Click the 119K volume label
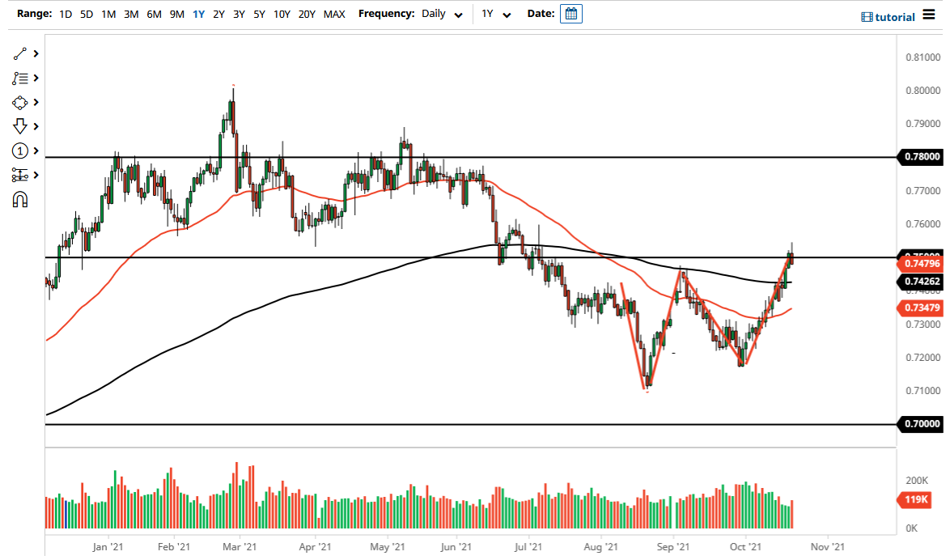 coord(913,500)
